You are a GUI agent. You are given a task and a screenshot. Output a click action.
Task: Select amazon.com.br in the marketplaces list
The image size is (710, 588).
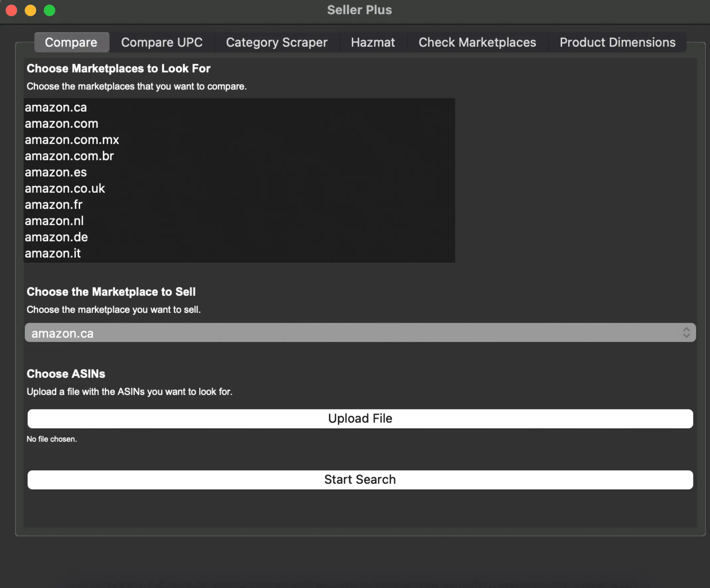pos(239,156)
